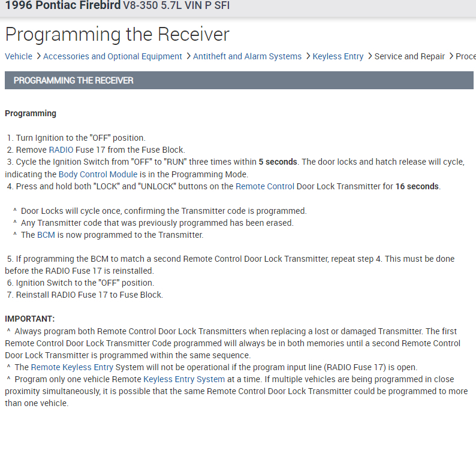
Task: Open the Remote Keyless Entry link
Action: 72,367
